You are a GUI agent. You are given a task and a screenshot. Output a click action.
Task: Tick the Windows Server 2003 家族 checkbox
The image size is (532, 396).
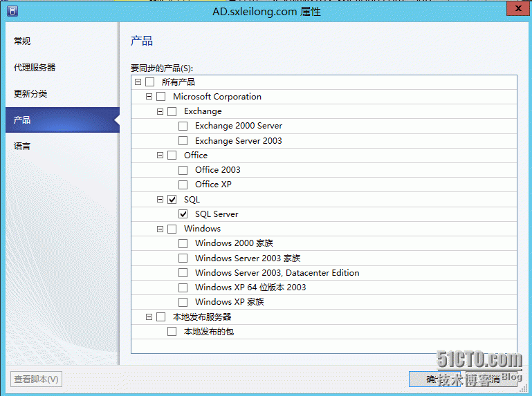[x=183, y=258]
